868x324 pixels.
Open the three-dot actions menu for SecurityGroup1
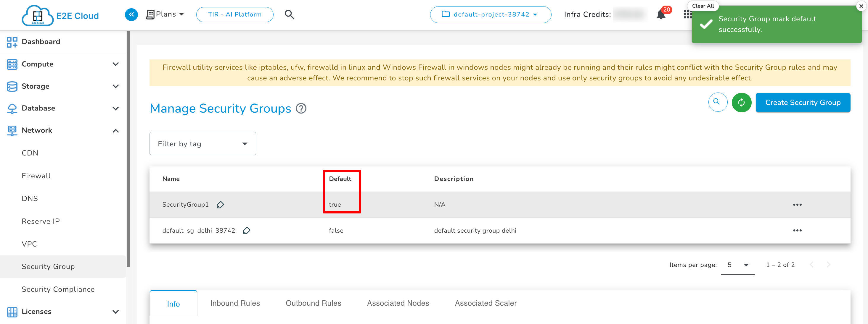[798, 204]
